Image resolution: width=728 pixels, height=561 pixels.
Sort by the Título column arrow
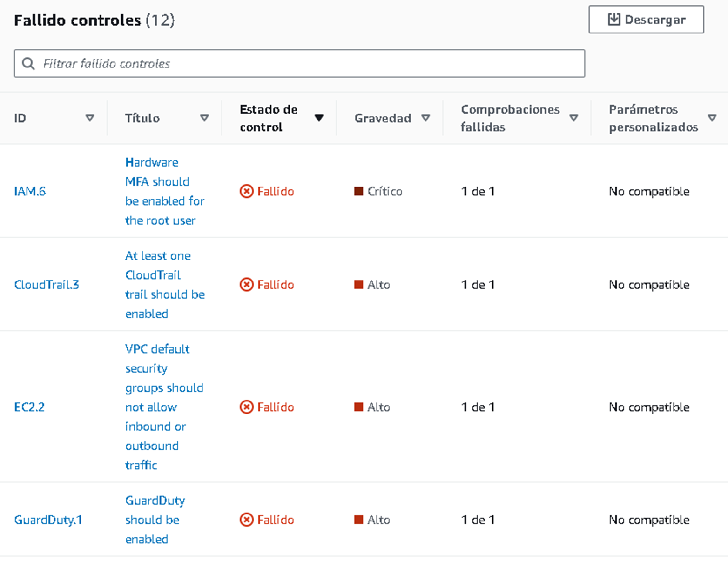point(204,118)
